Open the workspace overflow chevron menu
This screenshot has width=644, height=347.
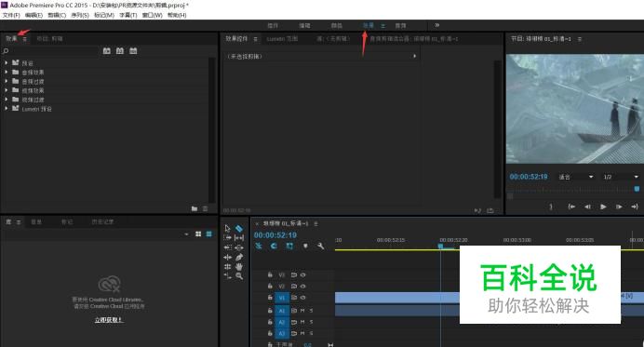coord(437,25)
